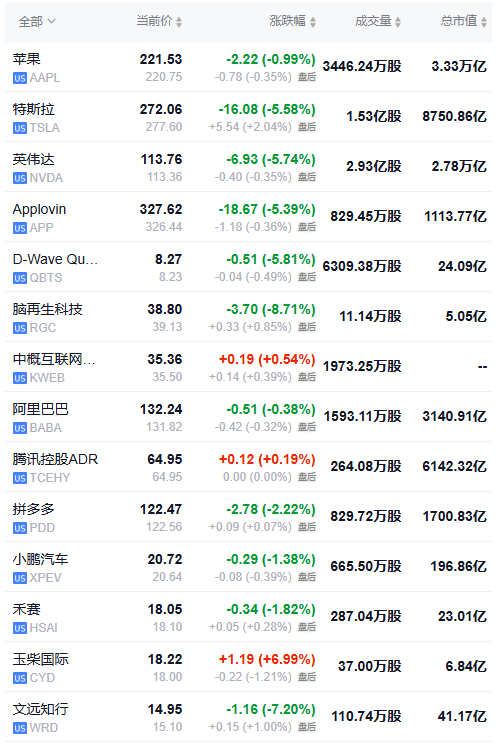The height and width of the screenshot is (752, 498).
Task: Click the 涨跌幅 column header
Action: (x=287, y=21)
